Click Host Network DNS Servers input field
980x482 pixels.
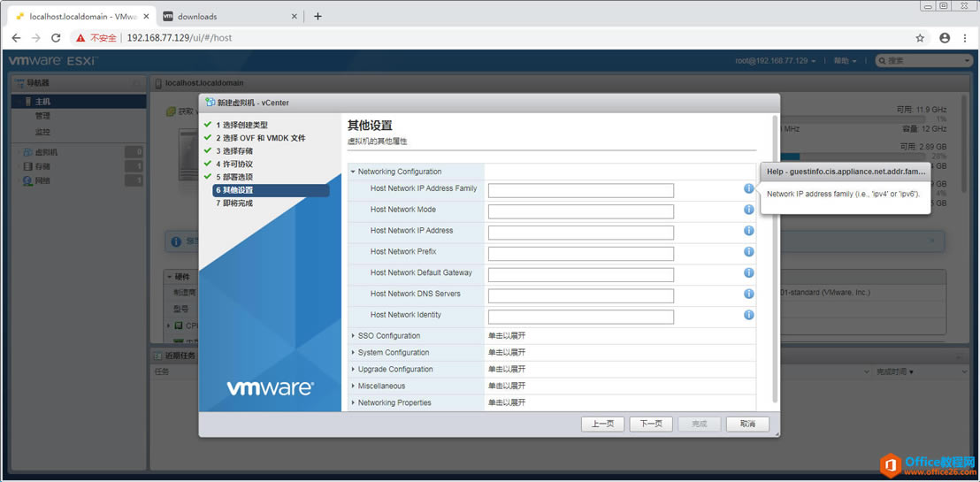point(580,295)
